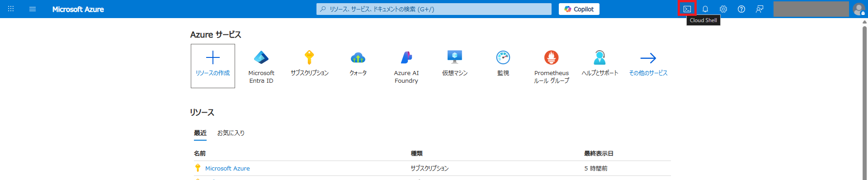Open ヘルプとサポート service icon
The width and height of the screenshot is (868, 180).
600,57
